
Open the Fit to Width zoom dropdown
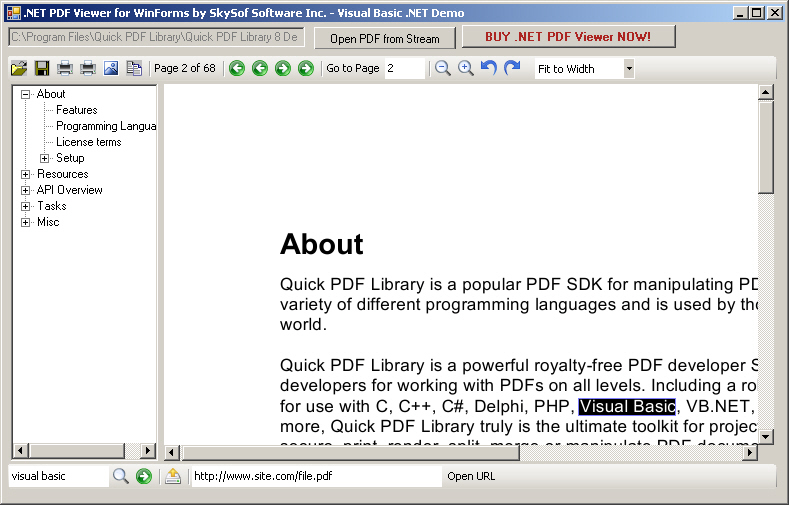[x=629, y=69]
